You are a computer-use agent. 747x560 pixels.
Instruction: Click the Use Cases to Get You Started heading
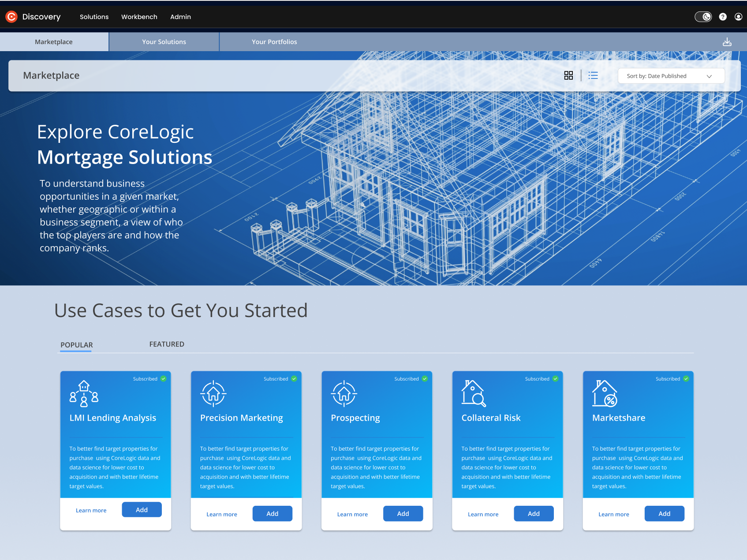pos(181,310)
